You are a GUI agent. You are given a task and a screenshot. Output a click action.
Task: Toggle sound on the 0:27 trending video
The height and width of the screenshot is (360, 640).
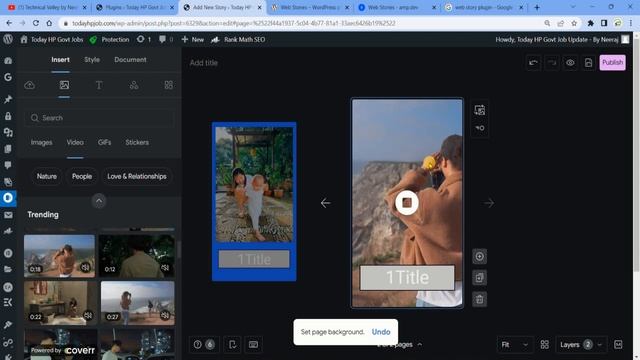(x=165, y=315)
